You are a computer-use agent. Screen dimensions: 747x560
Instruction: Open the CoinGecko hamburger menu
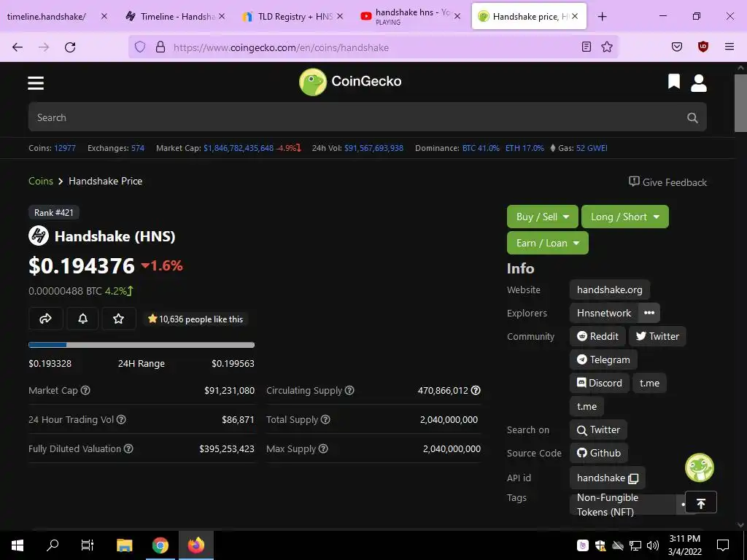click(36, 83)
